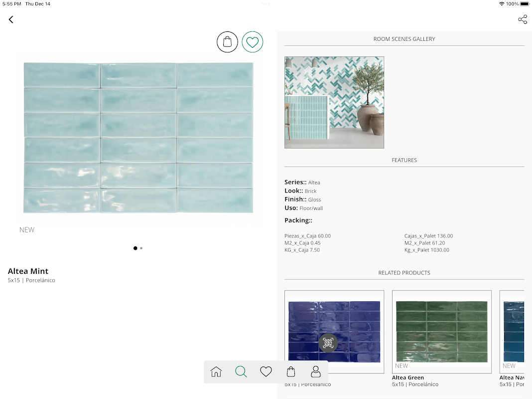Tap the Altea Green product title
Viewport: 532px width, 399px height.
coord(408,378)
